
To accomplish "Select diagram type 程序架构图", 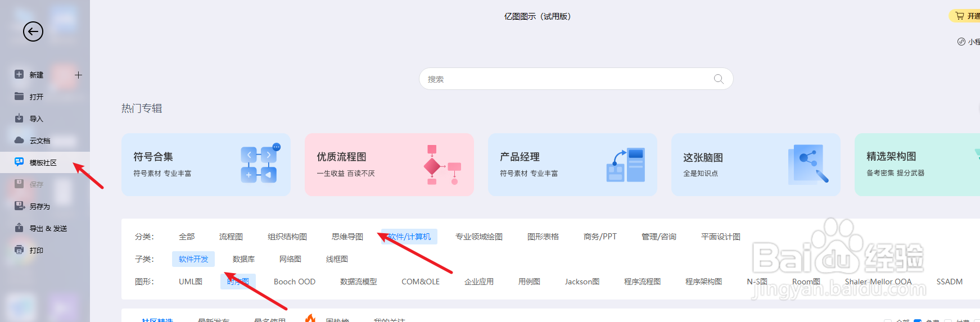I will [703, 282].
